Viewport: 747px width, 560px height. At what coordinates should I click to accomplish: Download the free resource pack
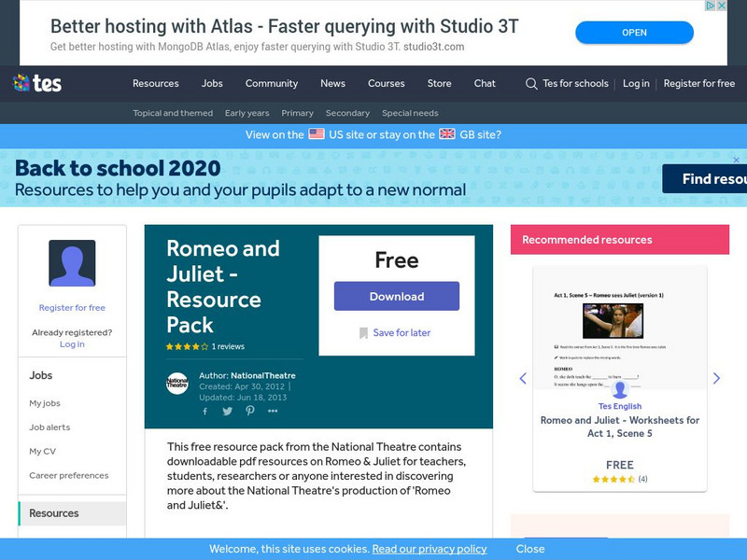tap(396, 296)
